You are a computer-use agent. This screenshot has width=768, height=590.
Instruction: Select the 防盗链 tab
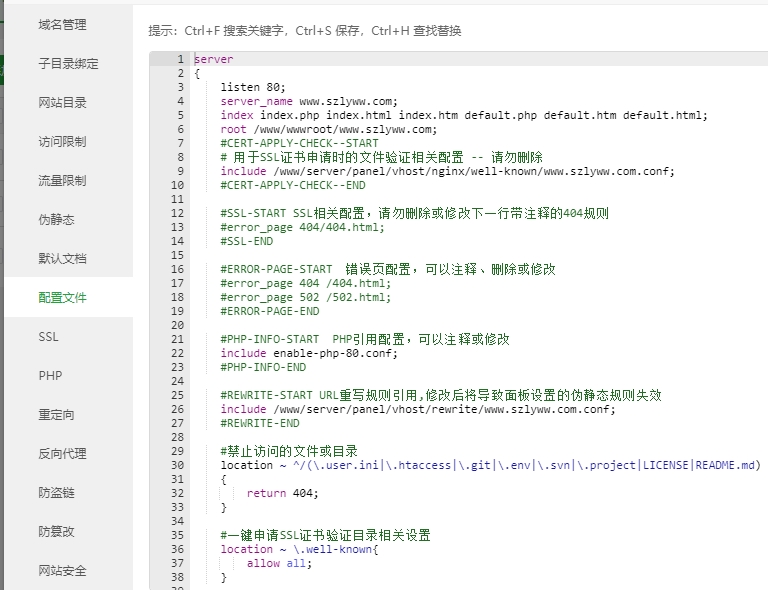(x=57, y=493)
